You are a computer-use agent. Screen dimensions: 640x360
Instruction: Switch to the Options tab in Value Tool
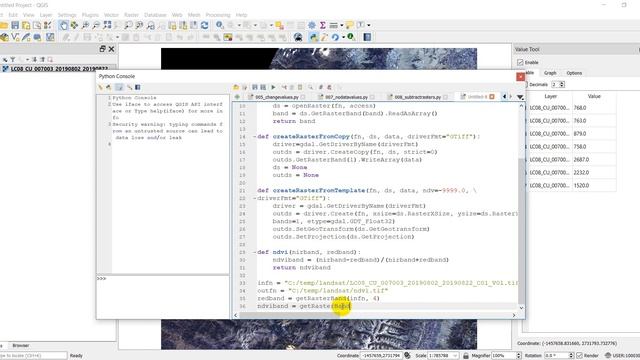coord(574,73)
